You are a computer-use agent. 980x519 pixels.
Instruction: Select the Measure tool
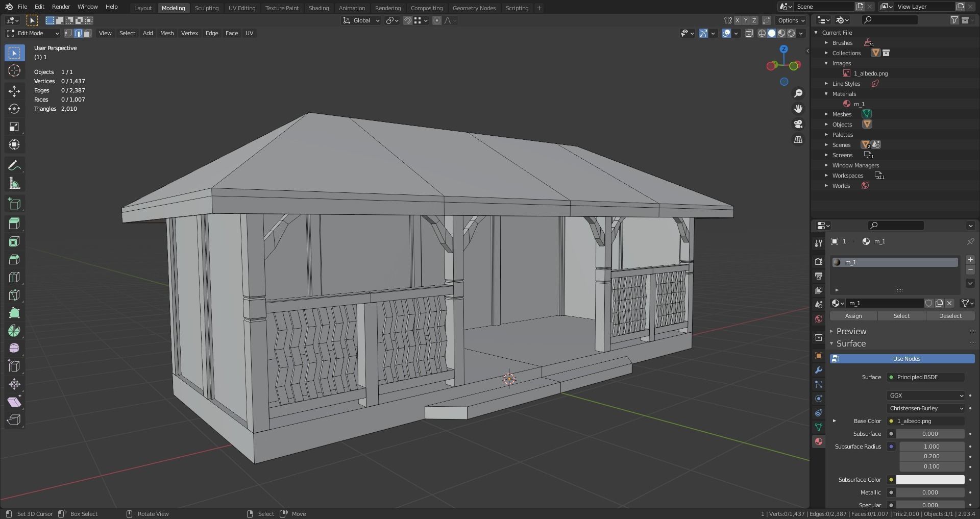tap(14, 183)
